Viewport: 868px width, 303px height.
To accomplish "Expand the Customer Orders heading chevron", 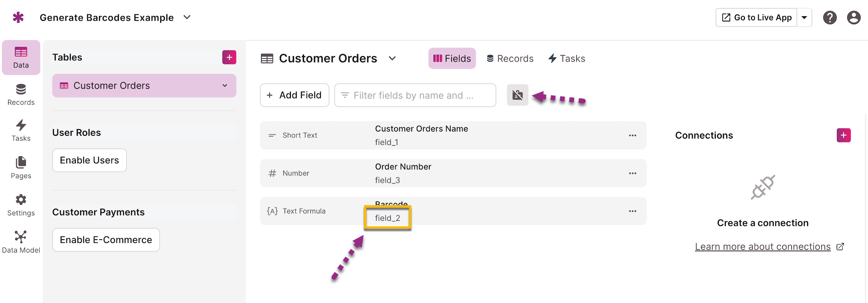I will coord(392,58).
